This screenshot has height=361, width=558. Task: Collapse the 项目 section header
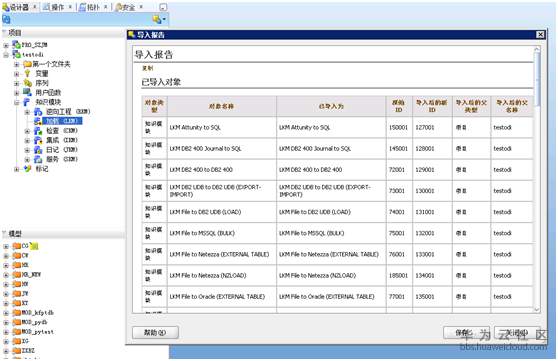coord(4,33)
